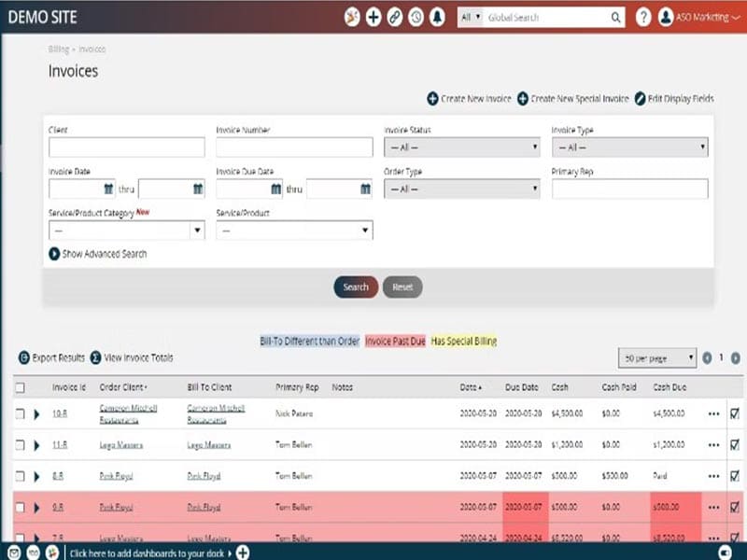Viewport: 747px width, 560px height.
Task: Open Invoice Due Date start calendar picker
Action: 275,189
